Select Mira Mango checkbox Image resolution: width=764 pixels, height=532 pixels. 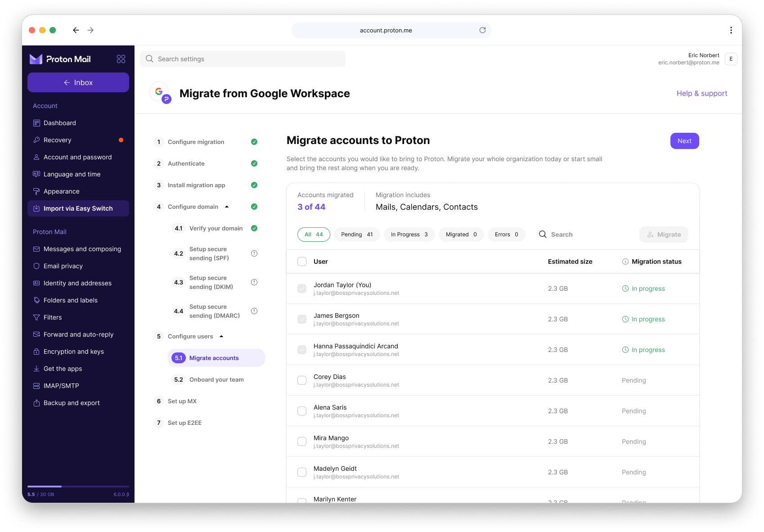pyautogui.click(x=302, y=442)
